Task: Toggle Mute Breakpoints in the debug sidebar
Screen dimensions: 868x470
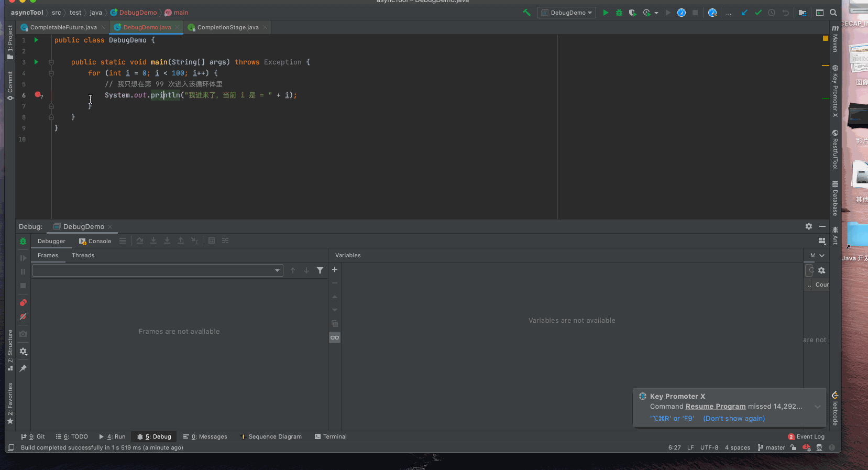Action: [x=23, y=316]
